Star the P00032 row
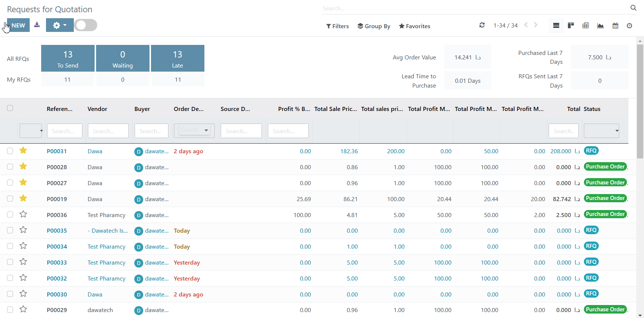644x318 pixels. tap(23, 278)
